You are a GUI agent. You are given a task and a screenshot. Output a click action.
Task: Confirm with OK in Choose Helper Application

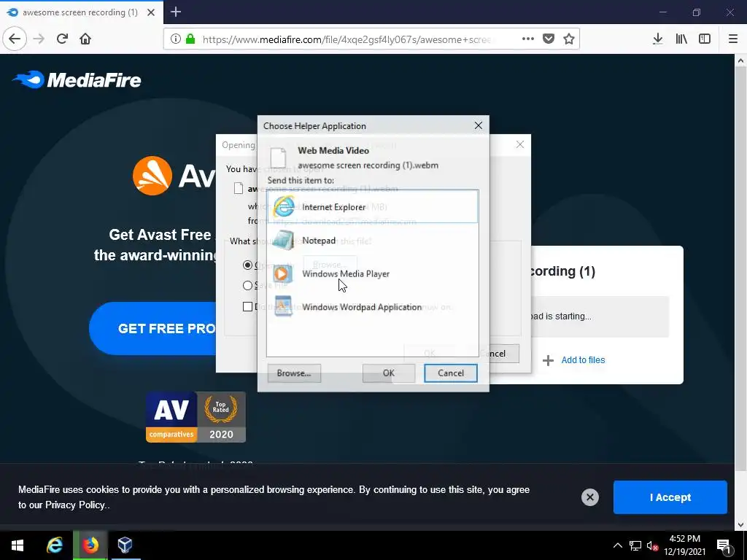(x=389, y=373)
